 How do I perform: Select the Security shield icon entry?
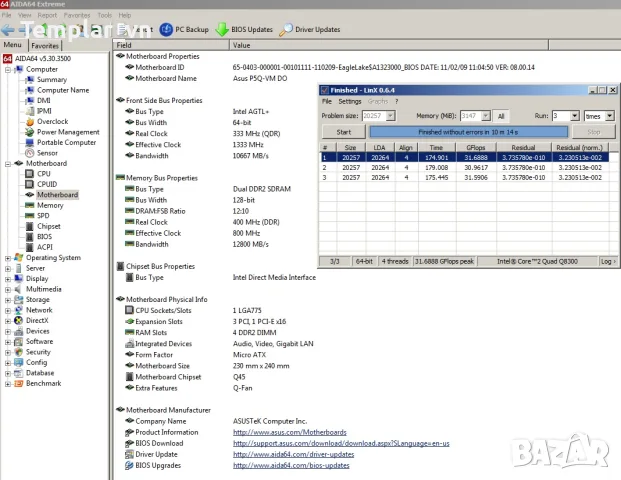[19, 352]
